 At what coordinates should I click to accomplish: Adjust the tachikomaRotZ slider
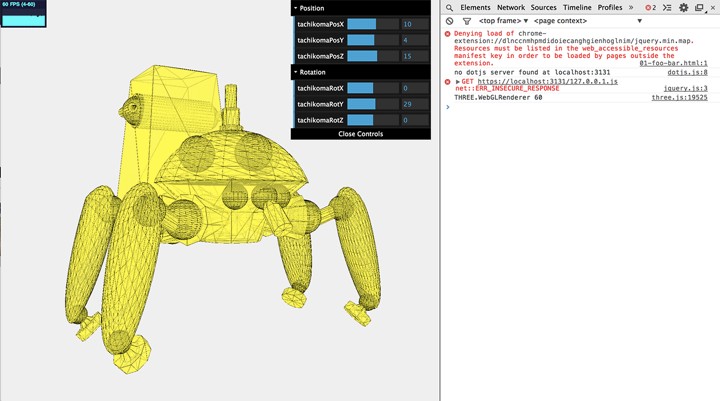pos(372,120)
